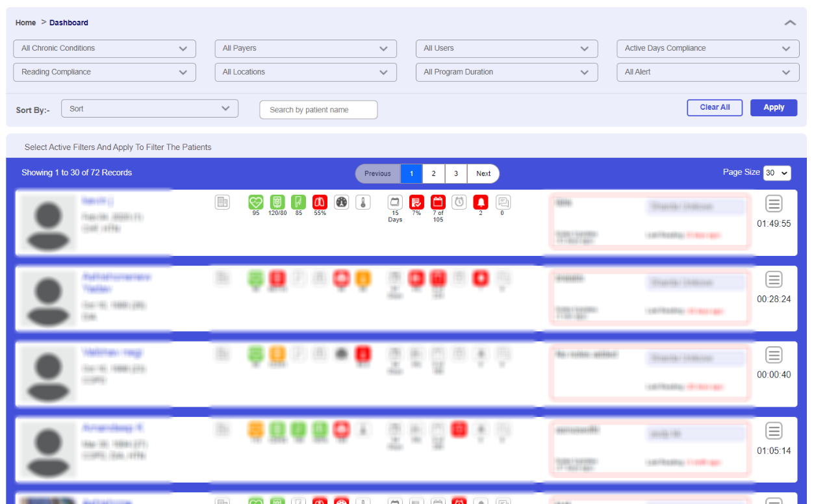The image size is (814, 504).
Task: Click the patient avatar in the 01:05:14 row
Action: 47,450
